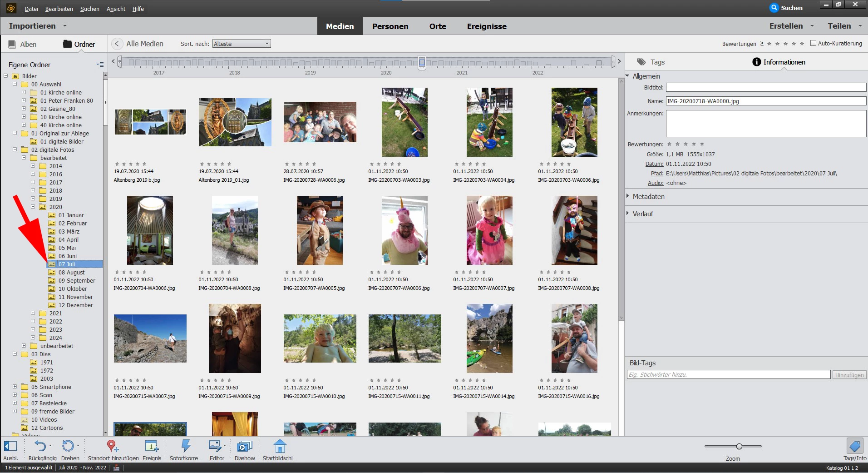Screen dimensions: 868x473
Task: Click the catalog icon in the status bar
Action: point(116,468)
